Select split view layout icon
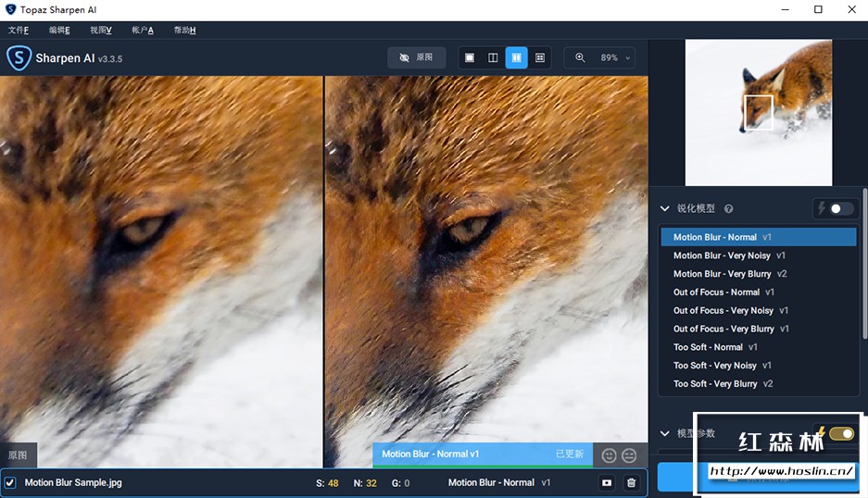The image size is (868, 498). tap(493, 57)
